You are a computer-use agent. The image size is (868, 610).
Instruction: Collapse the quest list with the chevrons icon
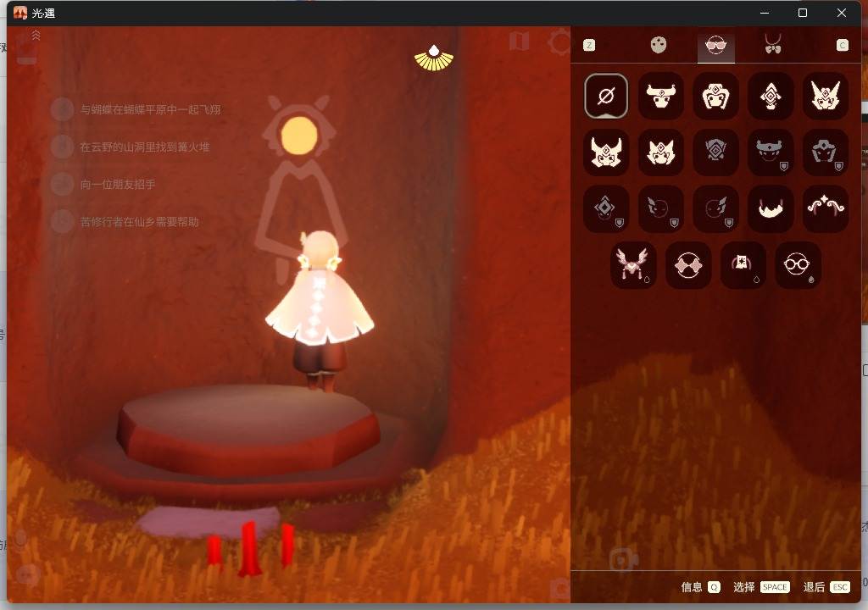36,36
